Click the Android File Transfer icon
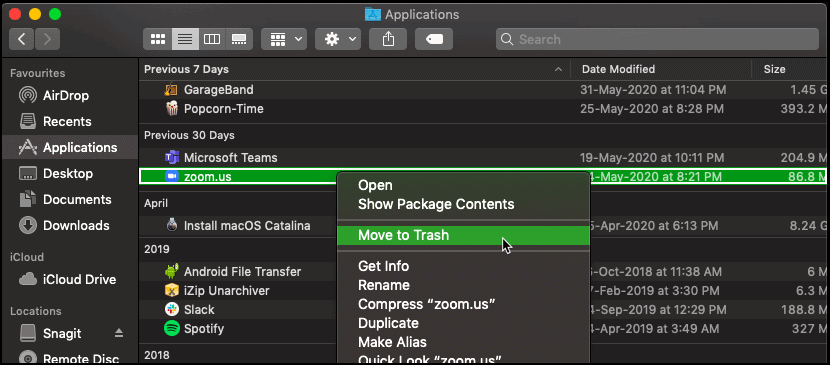This screenshot has width=830, height=365. (172, 272)
